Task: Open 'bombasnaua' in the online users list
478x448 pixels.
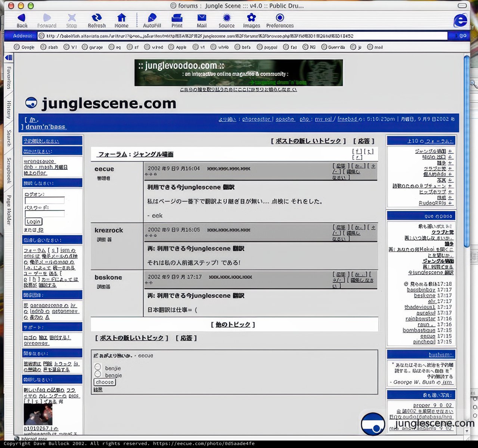Action: 419,330
